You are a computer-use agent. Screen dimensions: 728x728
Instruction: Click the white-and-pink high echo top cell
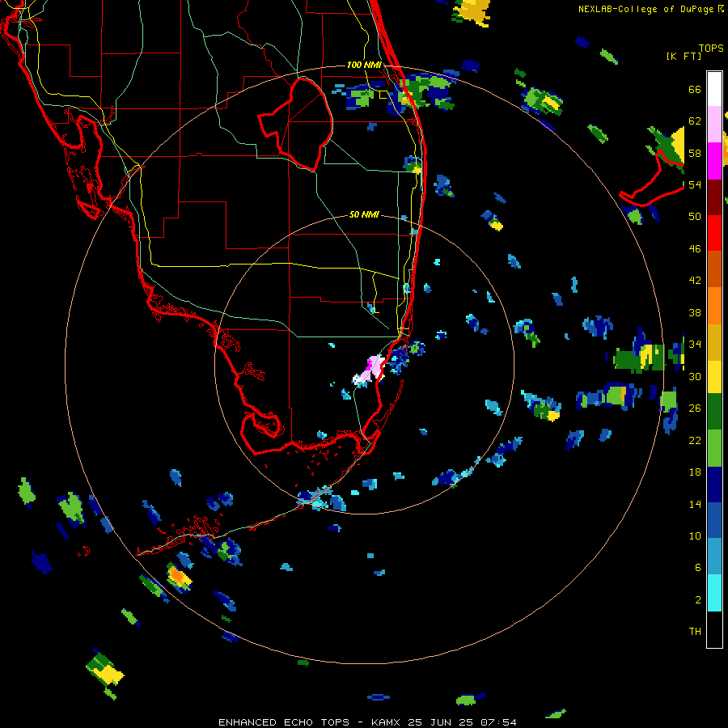(370, 371)
